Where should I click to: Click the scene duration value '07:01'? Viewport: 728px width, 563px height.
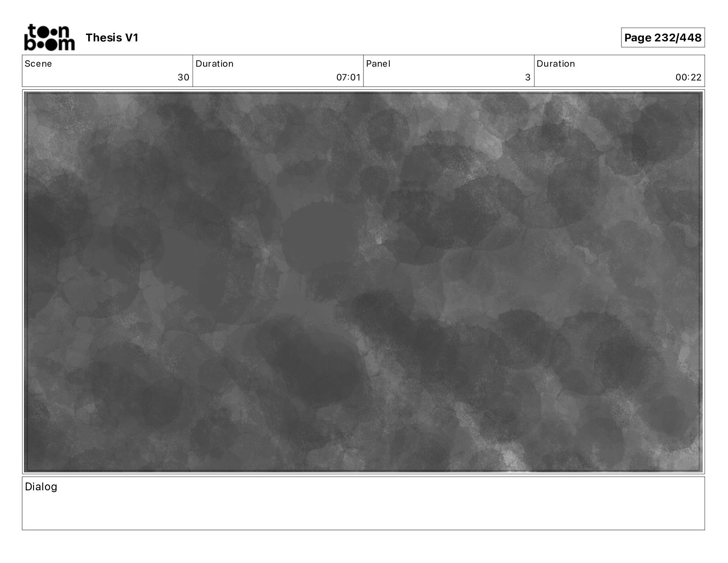click(x=348, y=77)
